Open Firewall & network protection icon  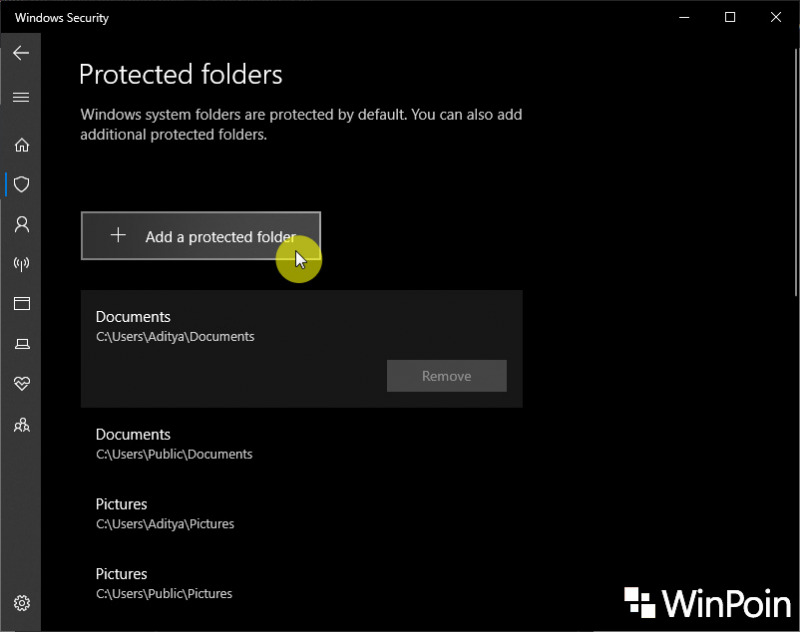pos(21,264)
